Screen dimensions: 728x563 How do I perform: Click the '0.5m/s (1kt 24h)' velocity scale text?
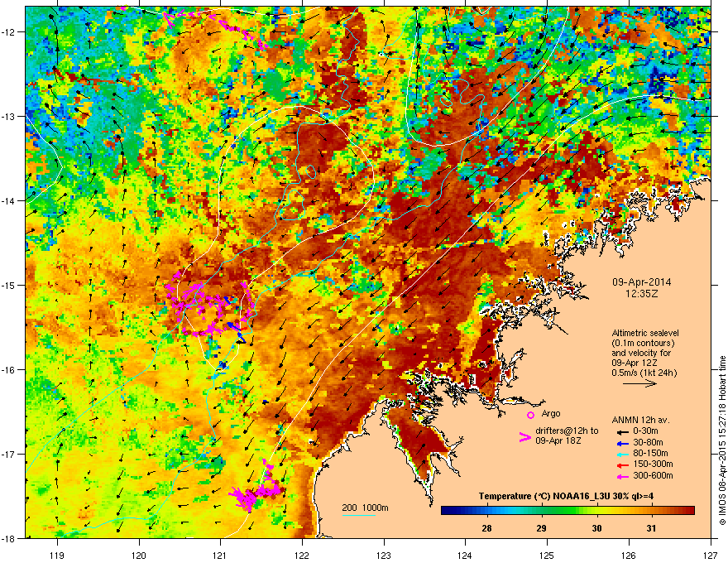coord(644,373)
